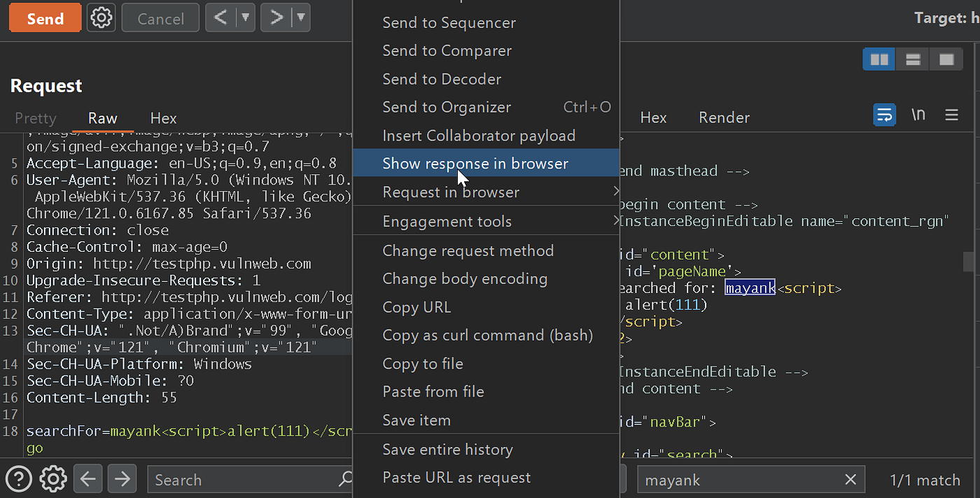Select the single maximized pane layout icon
This screenshot has width=980, height=498.
946,59
